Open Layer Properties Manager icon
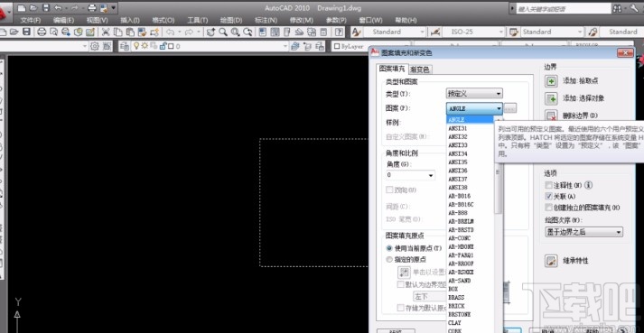The image size is (644, 333). click(124, 46)
